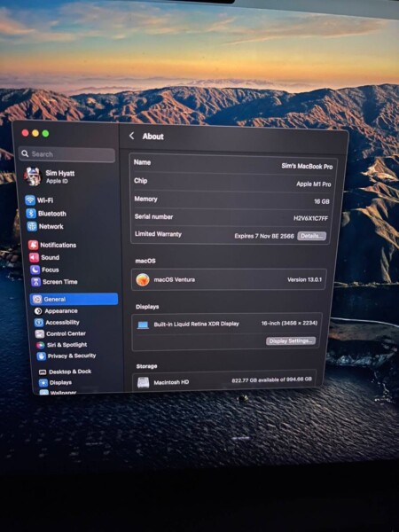
Task: Click warranty text Expires 7 Nov BE 2566
Action: (264, 236)
